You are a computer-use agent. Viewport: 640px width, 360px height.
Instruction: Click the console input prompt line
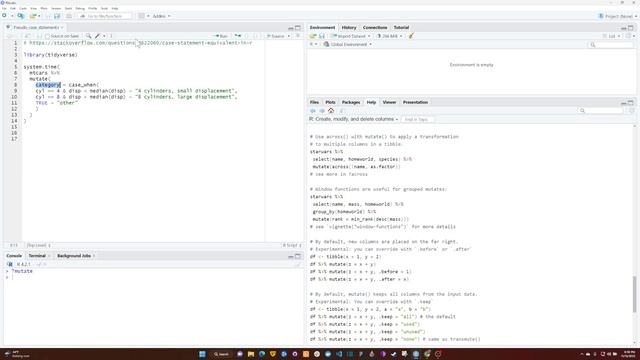coord(153,277)
